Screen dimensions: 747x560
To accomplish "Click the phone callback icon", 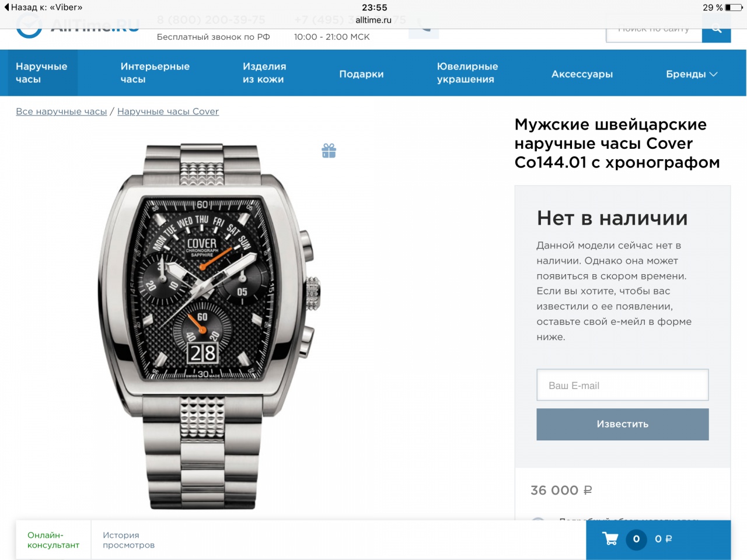I will pyautogui.click(x=424, y=27).
